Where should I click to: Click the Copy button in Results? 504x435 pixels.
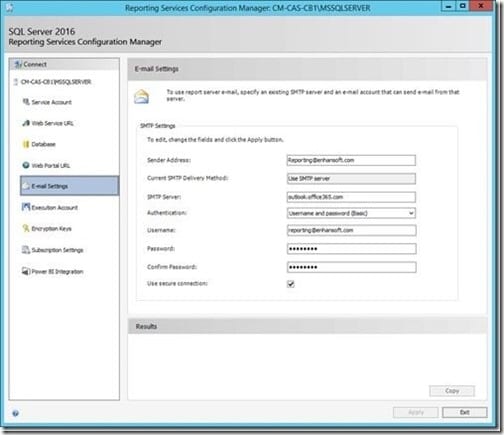click(452, 391)
